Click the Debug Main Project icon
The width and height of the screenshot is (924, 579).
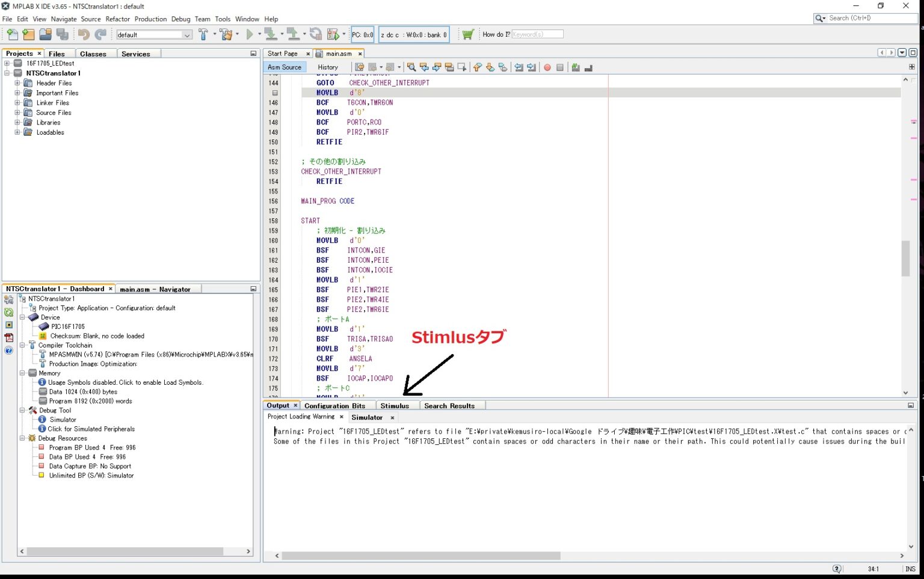tap(333, 35)
